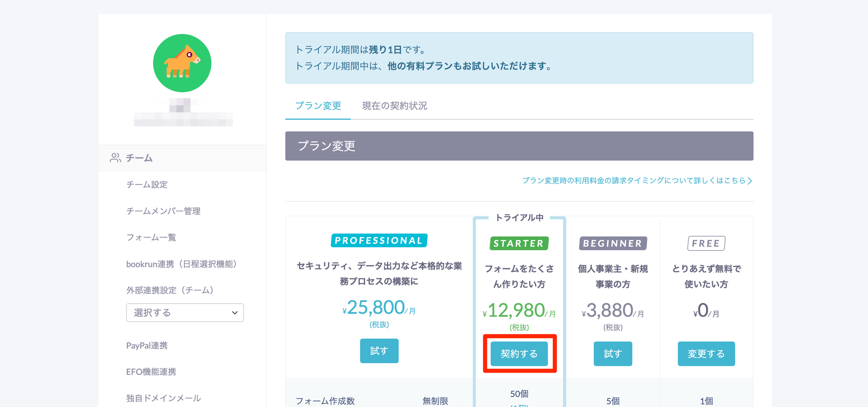This screenshot has width=868, height=407.
Task: Open チームメンバー管理 in sidebar
Action: 163,211
